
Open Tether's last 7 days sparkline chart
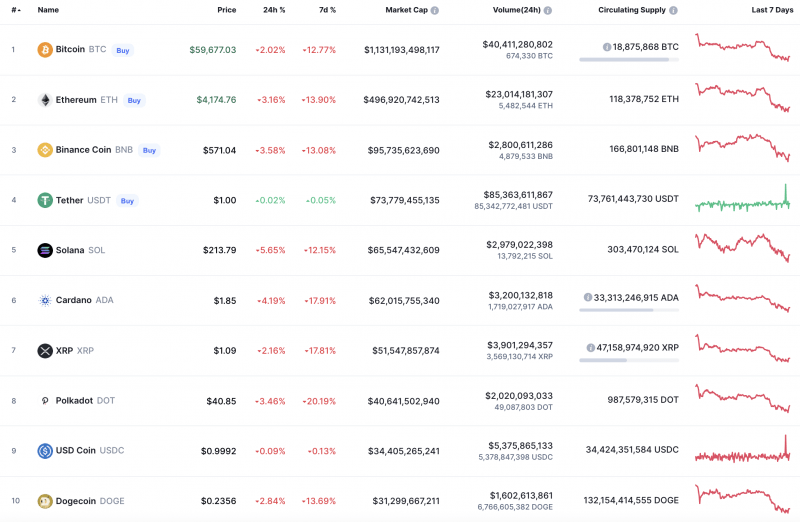pyautogui.click(x=742, y=200)
